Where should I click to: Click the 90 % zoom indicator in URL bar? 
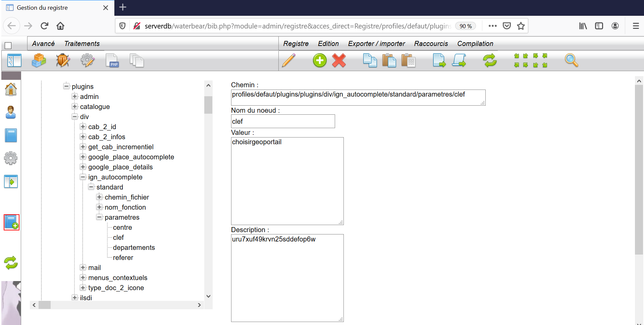(x=466, y=26)
